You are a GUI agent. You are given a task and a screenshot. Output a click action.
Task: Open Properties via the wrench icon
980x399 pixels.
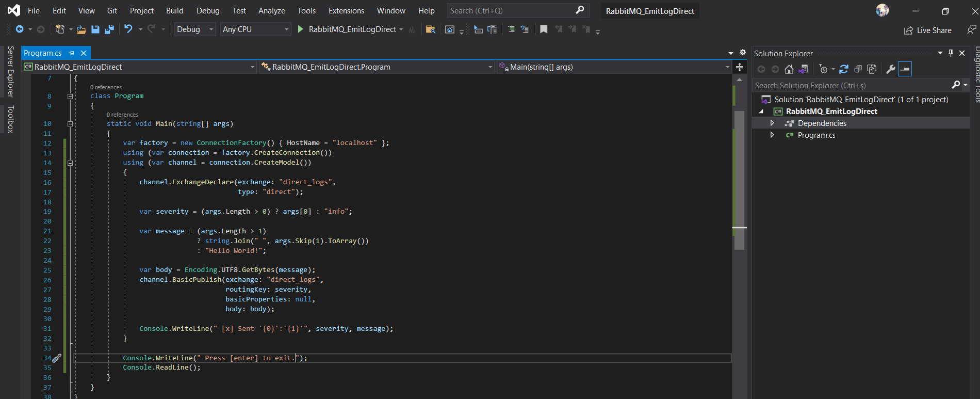890,69
